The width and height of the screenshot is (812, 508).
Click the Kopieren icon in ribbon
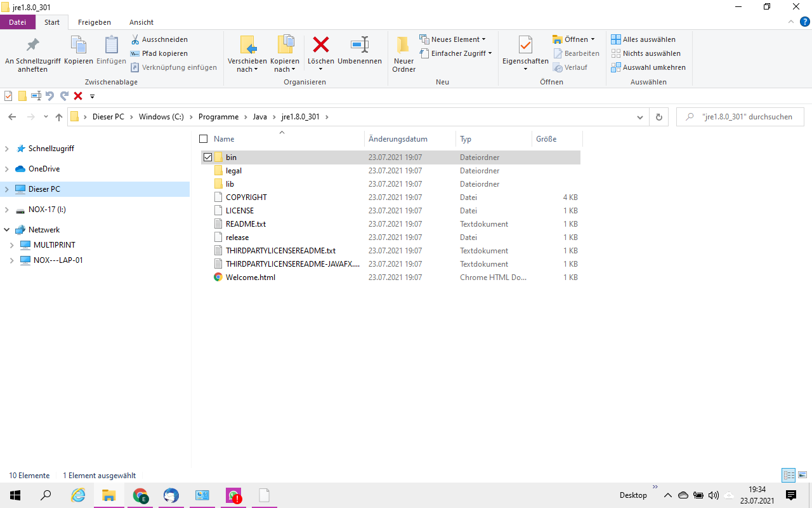tap(79, 45)
